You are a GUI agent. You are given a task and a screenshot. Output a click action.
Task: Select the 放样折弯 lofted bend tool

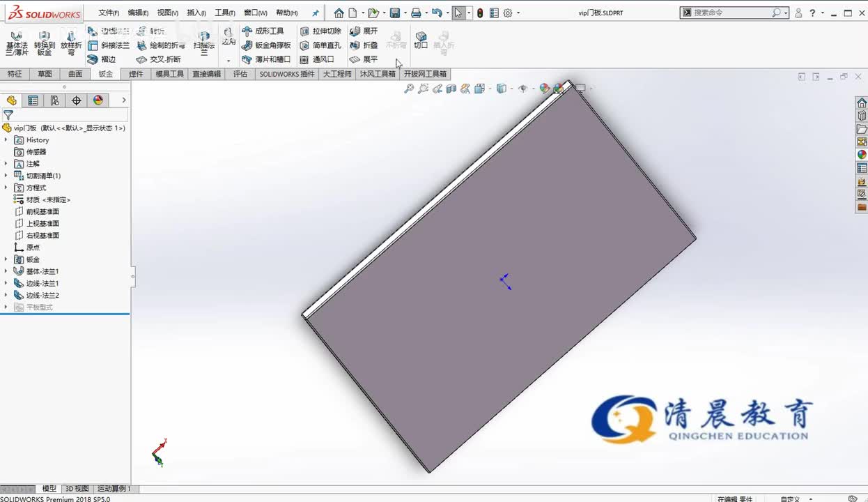coord(70,43)
